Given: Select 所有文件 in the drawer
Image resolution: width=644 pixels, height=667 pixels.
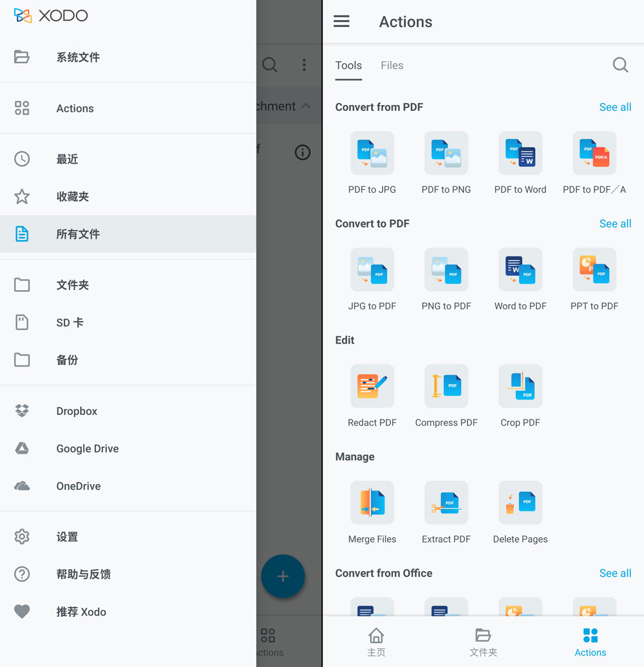Looking at the screenshot, I should [x=128, y=234].
